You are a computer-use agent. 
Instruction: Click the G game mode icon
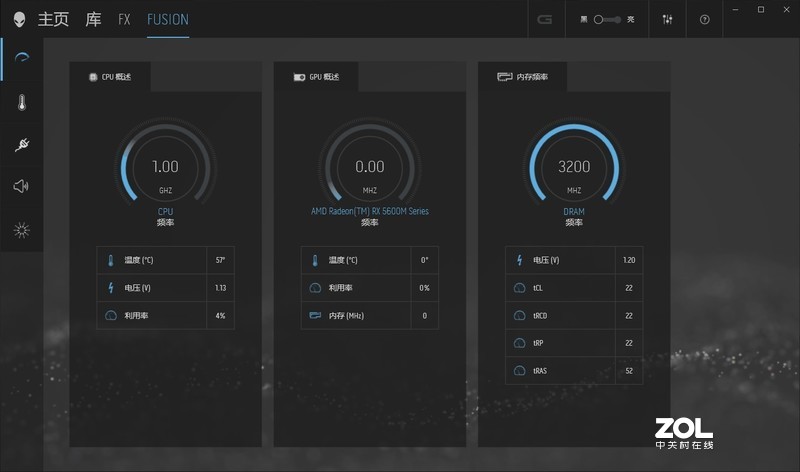[545, 19]
